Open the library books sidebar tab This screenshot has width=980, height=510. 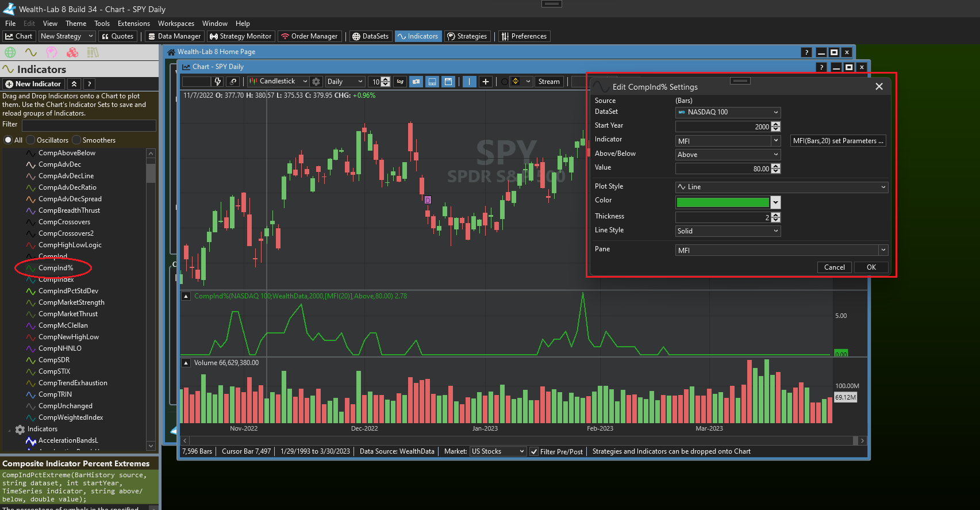(x=93, y=52)
